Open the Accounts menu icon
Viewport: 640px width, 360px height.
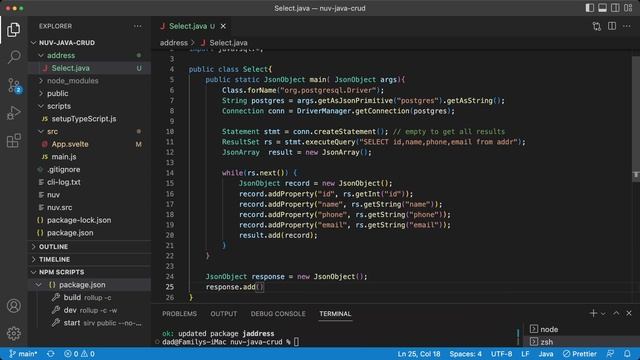pos(13,306)
